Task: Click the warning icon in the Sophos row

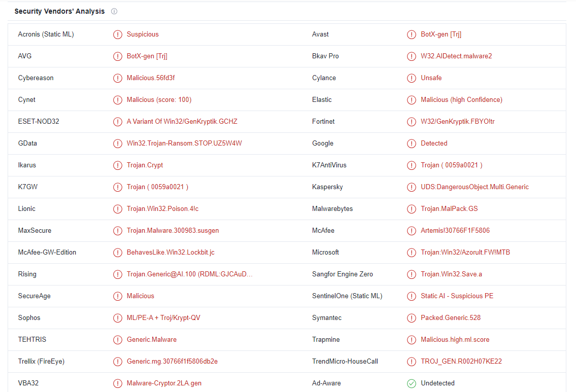Action: point(118,318)
